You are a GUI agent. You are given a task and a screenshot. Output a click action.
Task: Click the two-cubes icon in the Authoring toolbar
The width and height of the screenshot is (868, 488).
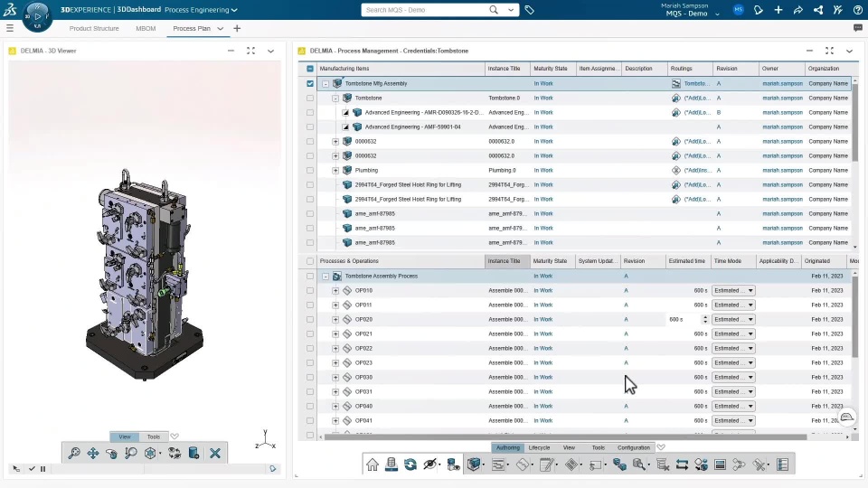tap(619, 465)
